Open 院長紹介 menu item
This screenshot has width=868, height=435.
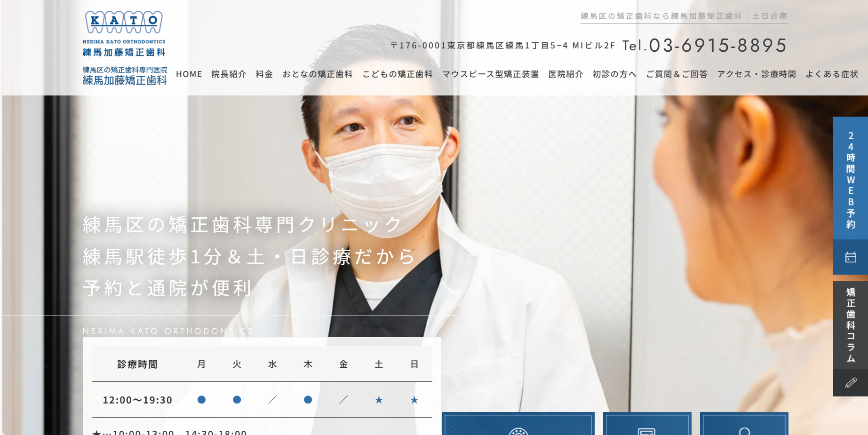229,74
